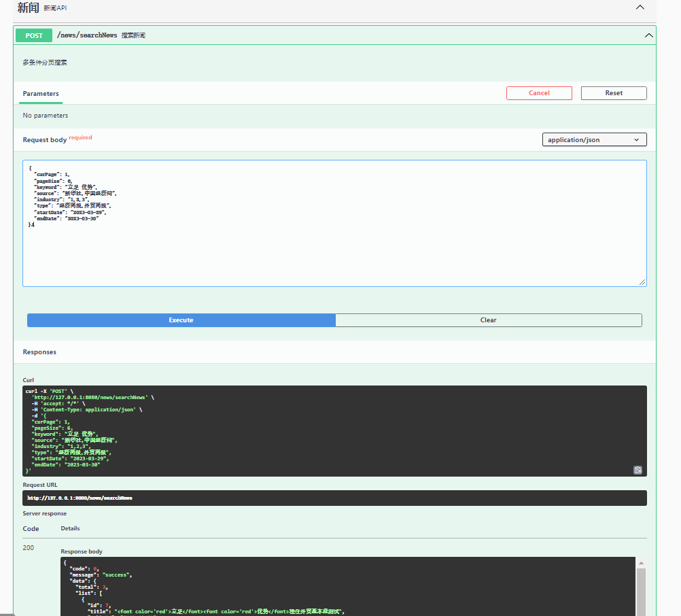Image resolution: width=681 pixels, height=616 pixels.
Task: Collapse the /news/searchNews operation chevron
Action: point(648,35)
